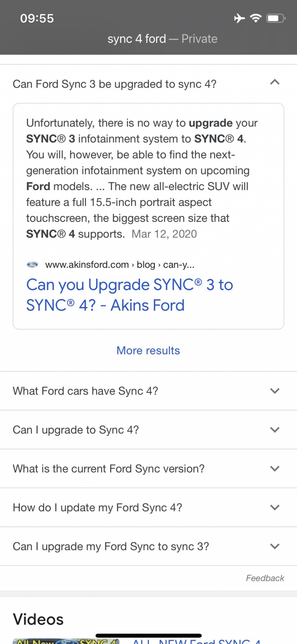Tap the Wi-Fi status icon
Viewport: 297px width, 644px height.
point(256,18)
